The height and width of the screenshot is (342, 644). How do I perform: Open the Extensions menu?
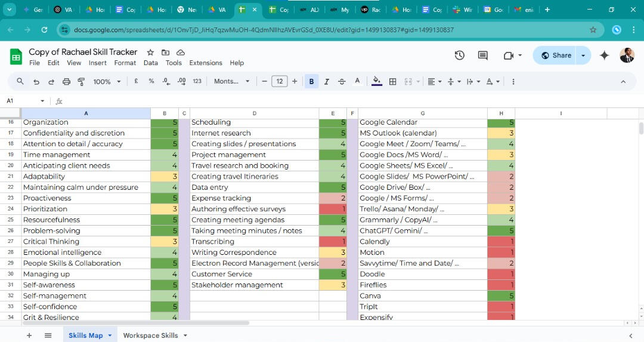[205, 63]
